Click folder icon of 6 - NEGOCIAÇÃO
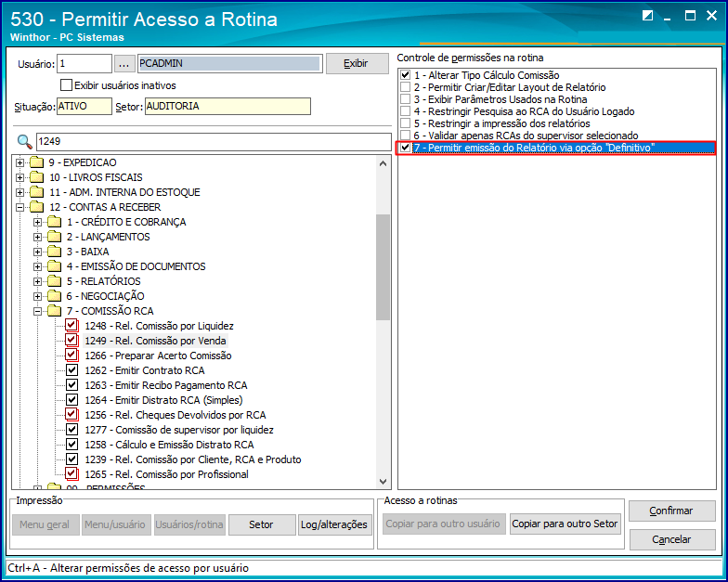Image resolution: width=728 pixels, height=582 pixels. [x=54, y=296]
